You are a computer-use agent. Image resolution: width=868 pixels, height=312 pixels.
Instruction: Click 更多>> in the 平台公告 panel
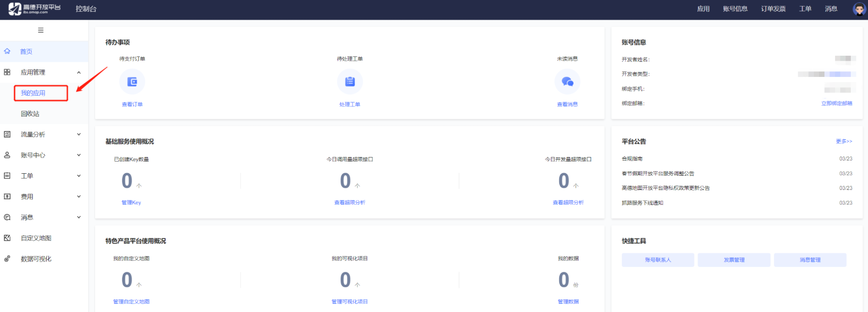pos(844,141)
